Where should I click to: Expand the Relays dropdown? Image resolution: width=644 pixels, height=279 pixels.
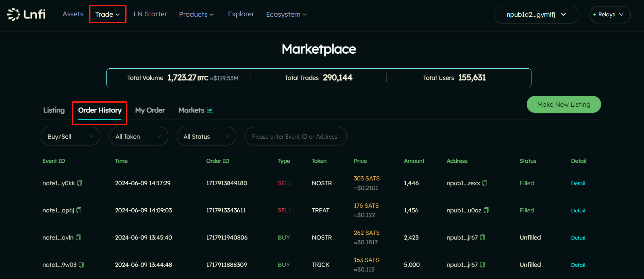click(x=610, y=14)
